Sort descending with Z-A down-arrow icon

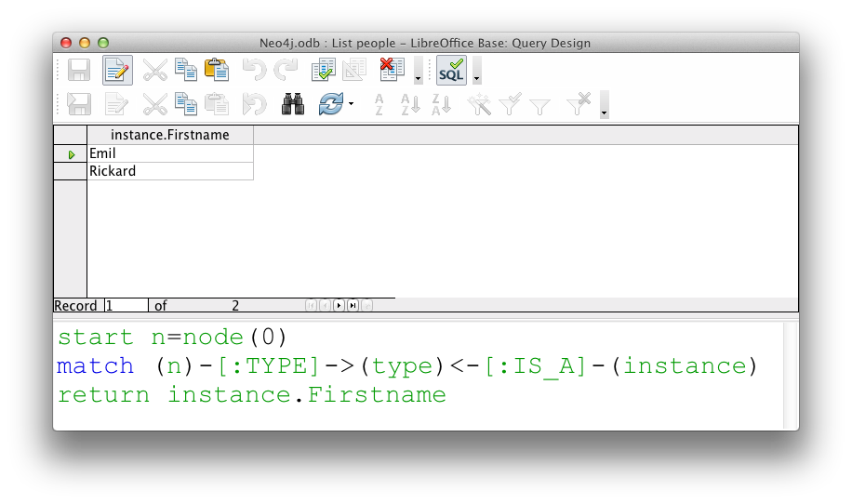click(441, 104)
